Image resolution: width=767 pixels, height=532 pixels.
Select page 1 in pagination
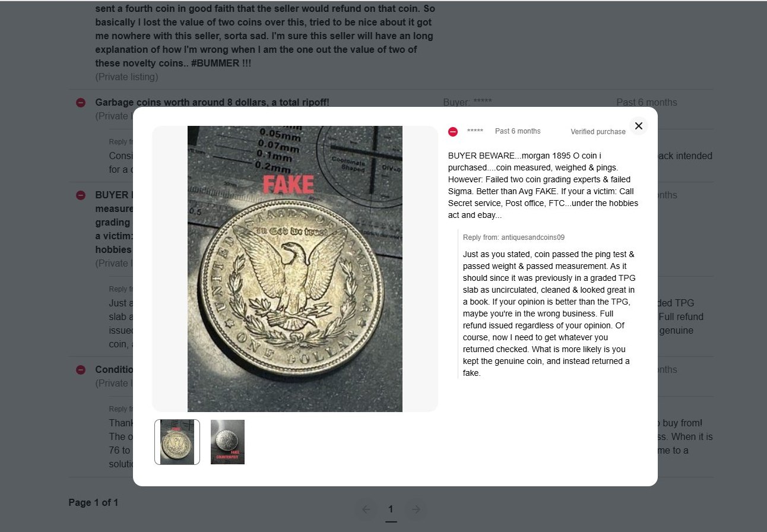click(x=391, y=509)
